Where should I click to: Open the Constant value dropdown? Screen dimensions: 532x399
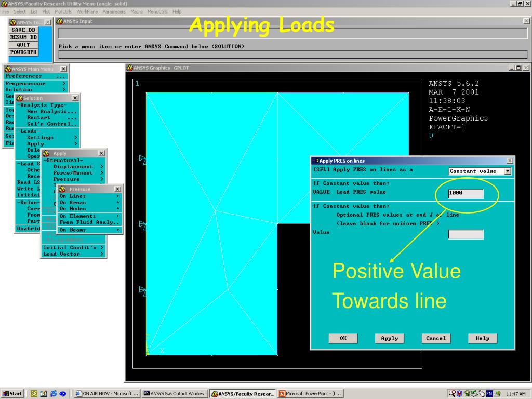[x=508, y=171]
